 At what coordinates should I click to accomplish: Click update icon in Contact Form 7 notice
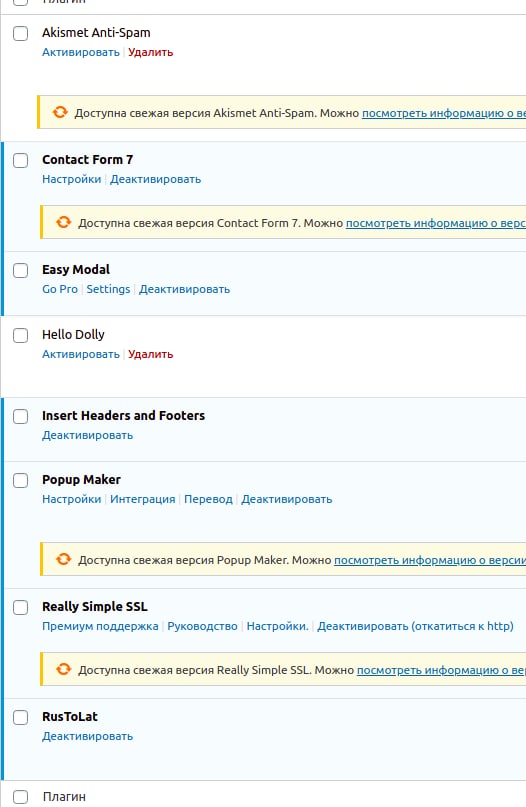pyautogui.click(x=64, y=222)
